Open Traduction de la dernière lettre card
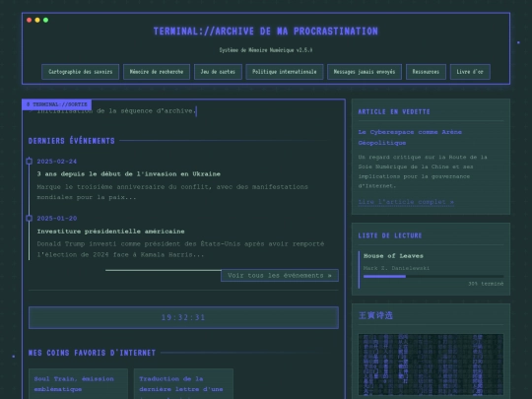532x399 pixels. click(x=183, y=384)
